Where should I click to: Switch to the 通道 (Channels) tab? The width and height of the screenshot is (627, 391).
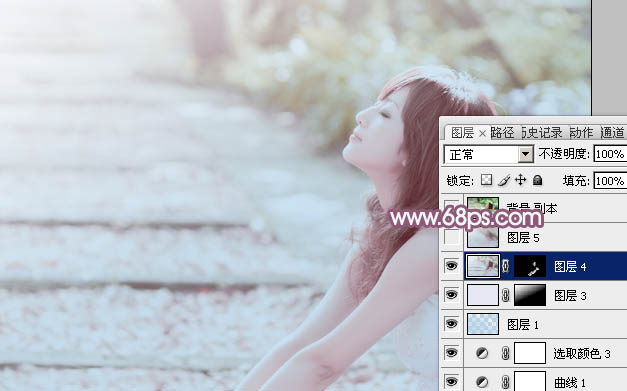click(x=612, y=132)
